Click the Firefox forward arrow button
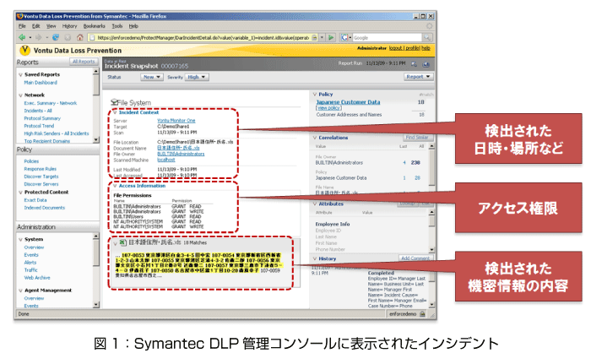 tap(38, 37)
